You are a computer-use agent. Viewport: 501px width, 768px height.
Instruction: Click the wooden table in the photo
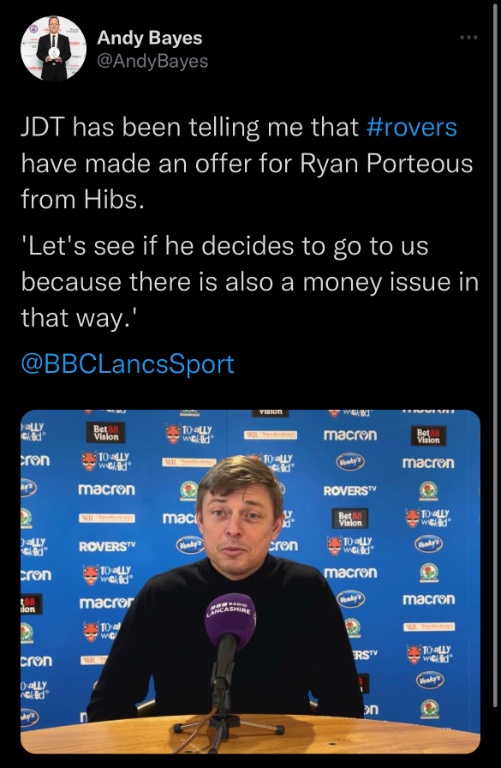click(x=250, y=736)
